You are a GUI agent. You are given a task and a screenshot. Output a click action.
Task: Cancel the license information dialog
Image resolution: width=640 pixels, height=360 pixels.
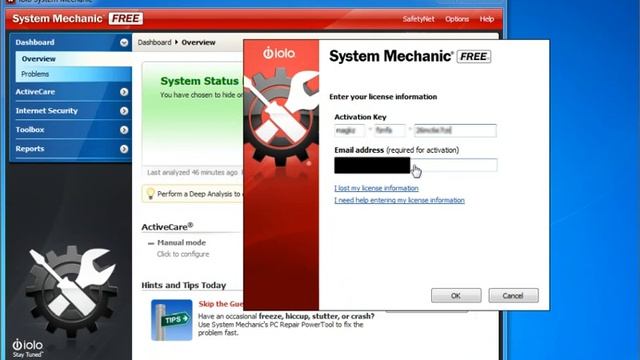tap(513, 296)
